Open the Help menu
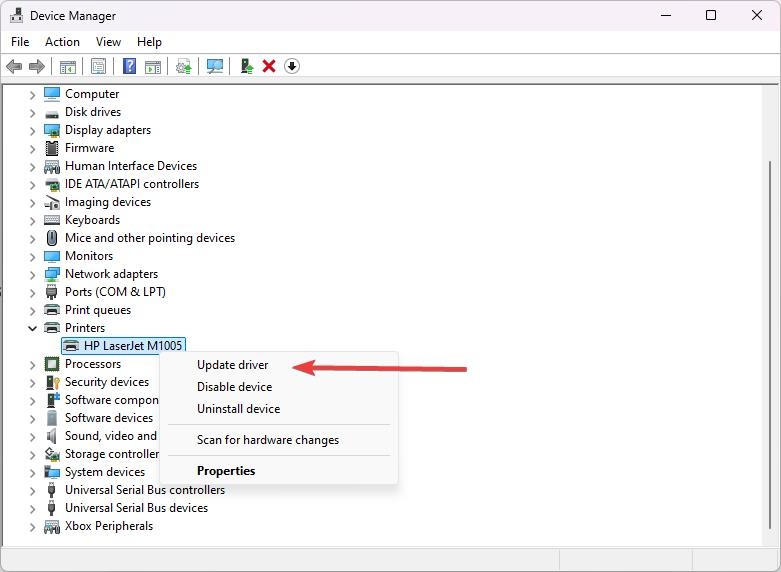 (149, 42)
